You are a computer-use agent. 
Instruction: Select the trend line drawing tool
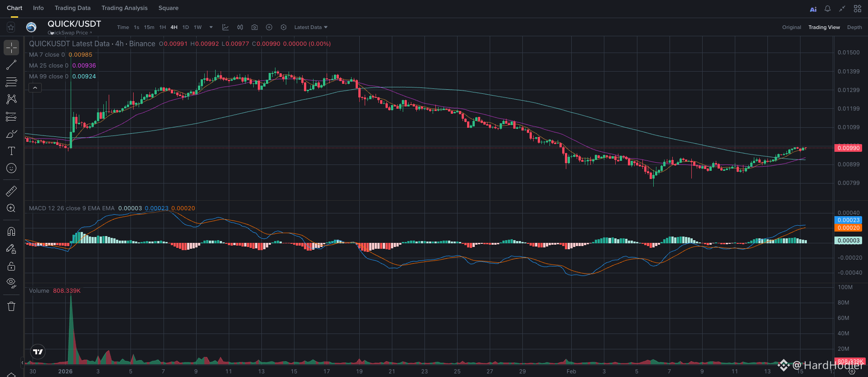point(11,65)
